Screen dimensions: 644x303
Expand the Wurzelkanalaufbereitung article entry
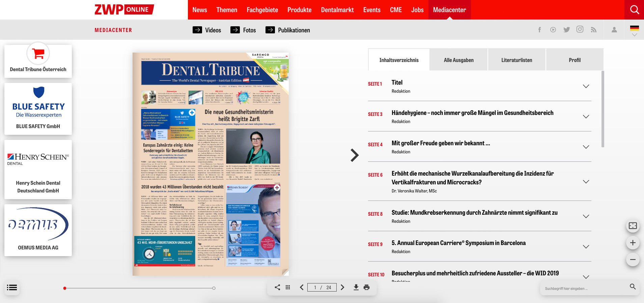[586, 181]
